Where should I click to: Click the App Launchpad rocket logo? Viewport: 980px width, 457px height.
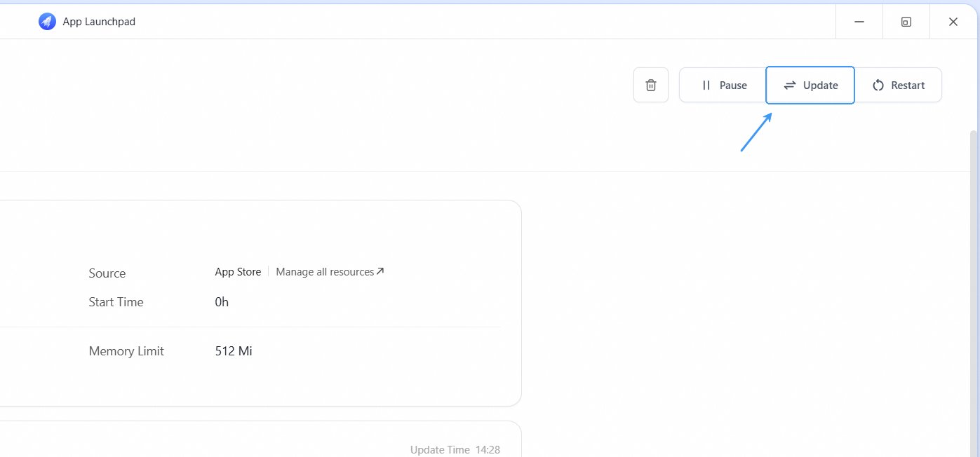pos(47,22)
